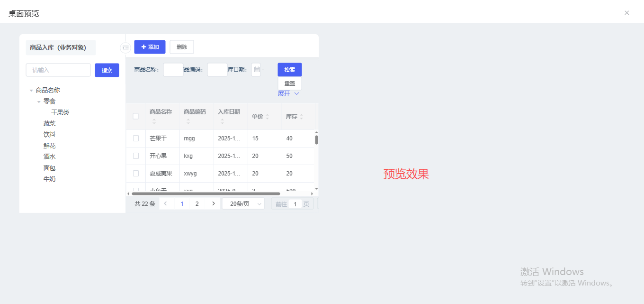The image size is (644, 304).
Task: Collapse the 商品名称 tree node
Action: (31, 91)
